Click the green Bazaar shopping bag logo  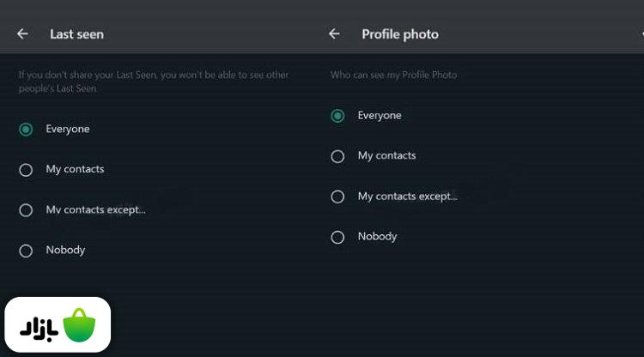(80, 325)
